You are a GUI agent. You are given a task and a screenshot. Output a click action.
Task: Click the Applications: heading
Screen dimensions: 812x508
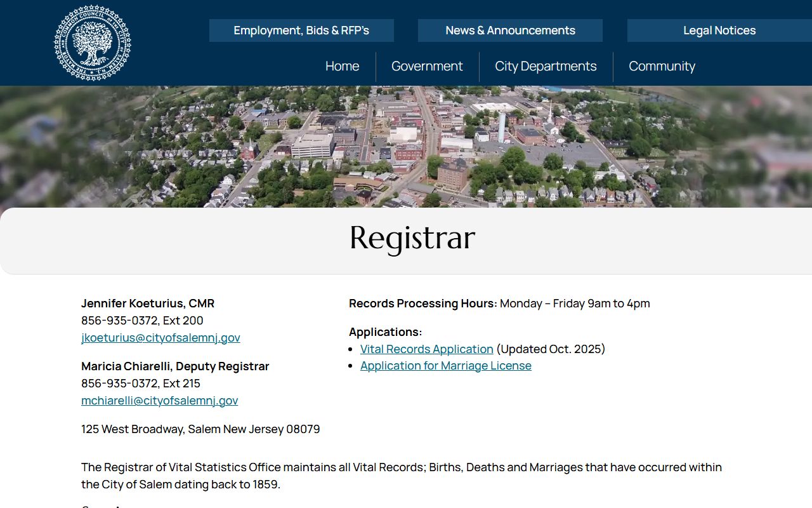(386, 332)
